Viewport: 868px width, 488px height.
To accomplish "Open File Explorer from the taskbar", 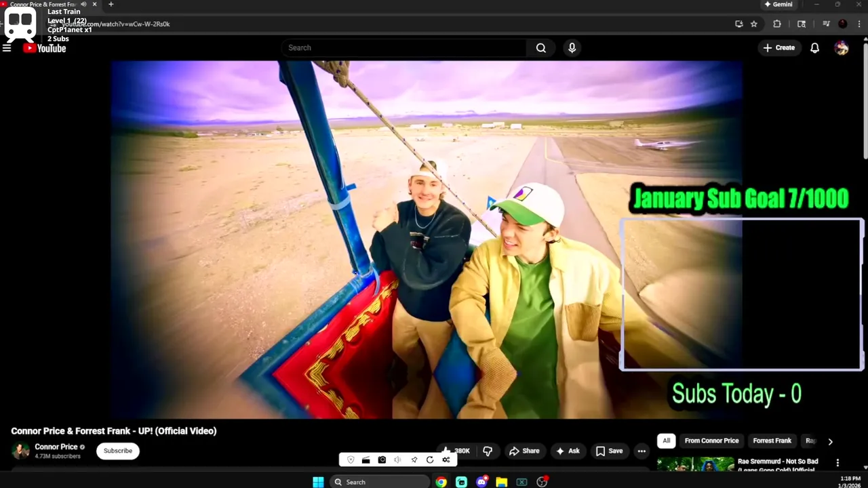I will pos(502,482).
